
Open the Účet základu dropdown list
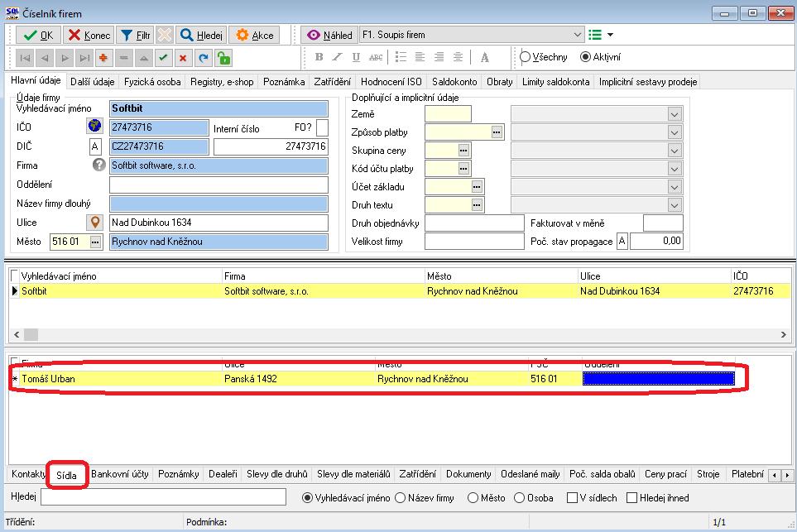click(674, 187)
